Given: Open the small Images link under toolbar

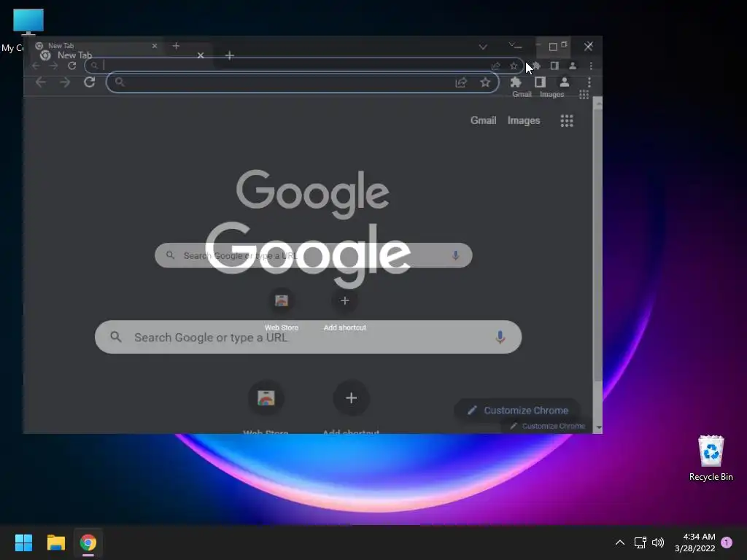Looking at the screenshot, I should pyautogui.click(x=551, y=94).
